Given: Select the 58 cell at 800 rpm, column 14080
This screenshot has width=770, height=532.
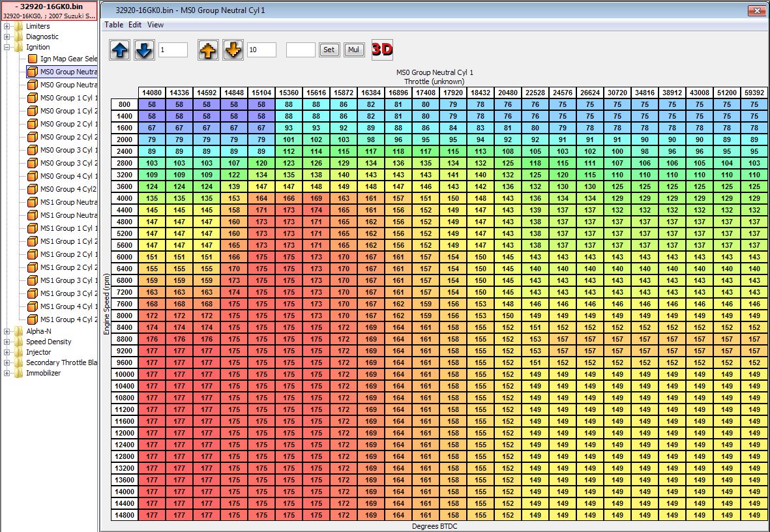Looking at the screenshot, I should [x=152, y=104].
